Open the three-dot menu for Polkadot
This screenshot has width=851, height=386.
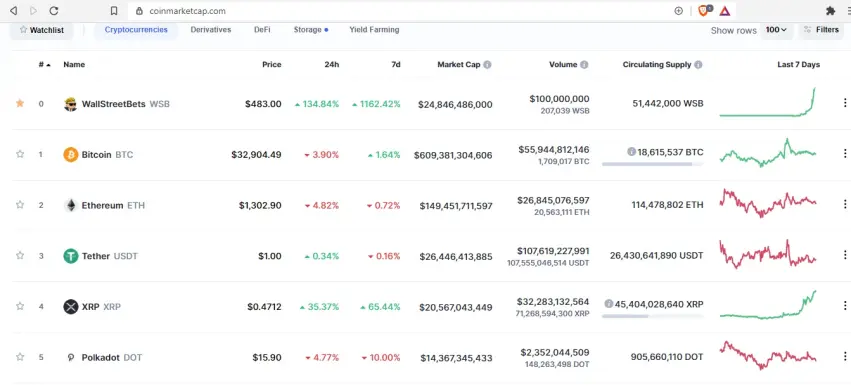tap(844, 356)
